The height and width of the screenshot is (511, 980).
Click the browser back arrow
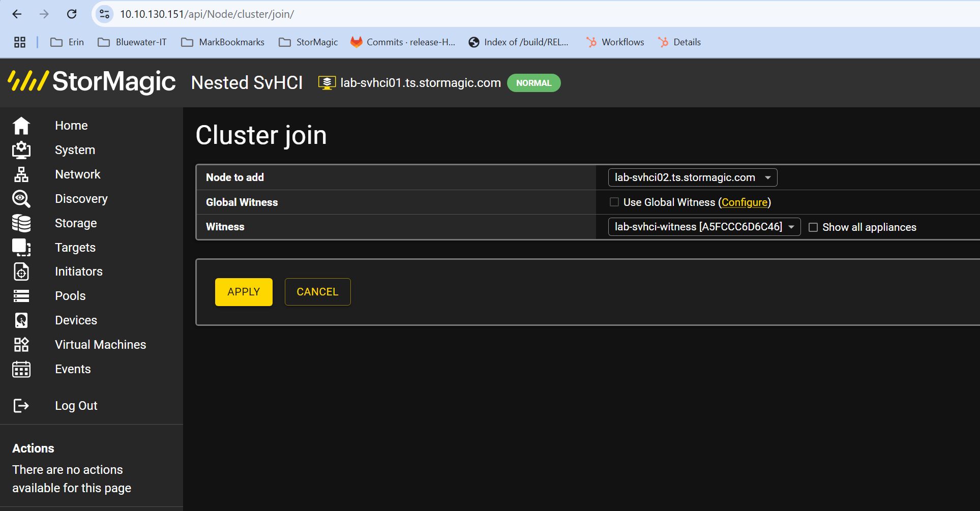17,14
